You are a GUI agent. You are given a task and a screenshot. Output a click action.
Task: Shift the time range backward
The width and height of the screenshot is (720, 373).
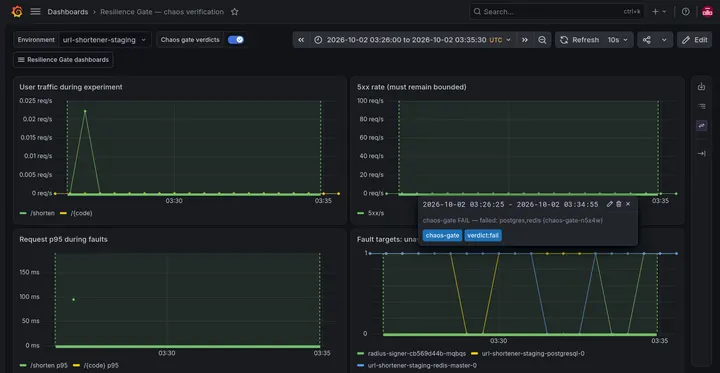(301, 40)
